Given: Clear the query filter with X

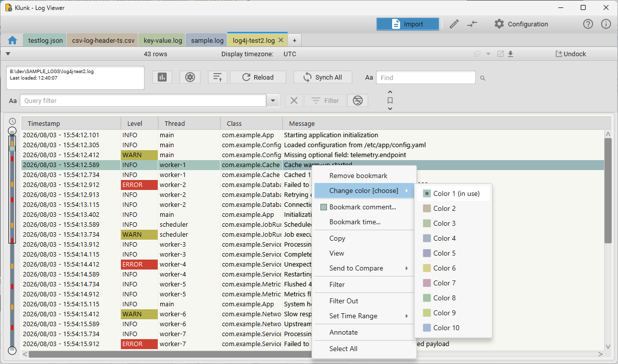Looking at the screenshot, I should pos(294,100).
